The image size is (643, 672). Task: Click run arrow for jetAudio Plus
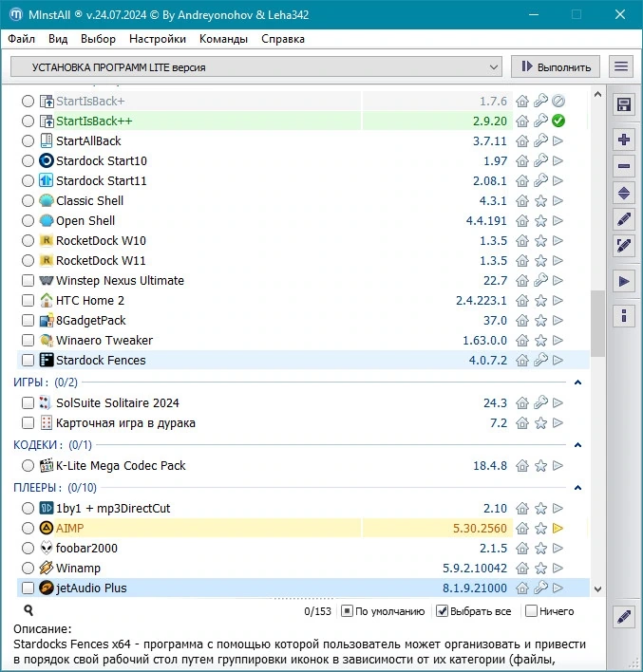558,588
